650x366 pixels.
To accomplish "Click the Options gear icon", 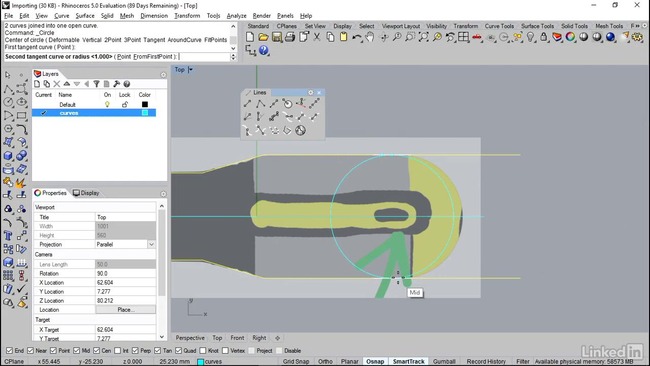I will coord(638,37).
